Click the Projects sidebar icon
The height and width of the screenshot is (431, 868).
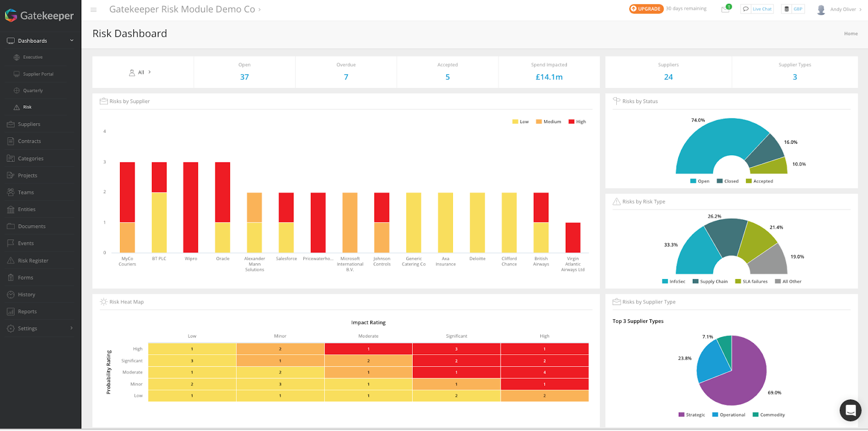point(10,175)
